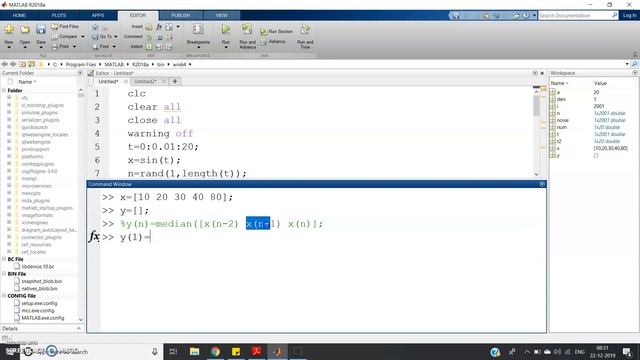
Task: Click the Save disk icon
Action: pos(41,30)
